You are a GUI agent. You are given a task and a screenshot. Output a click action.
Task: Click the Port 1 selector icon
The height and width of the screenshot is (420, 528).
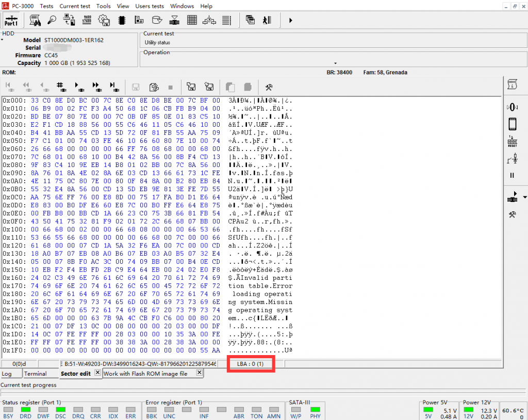point(11,21)
